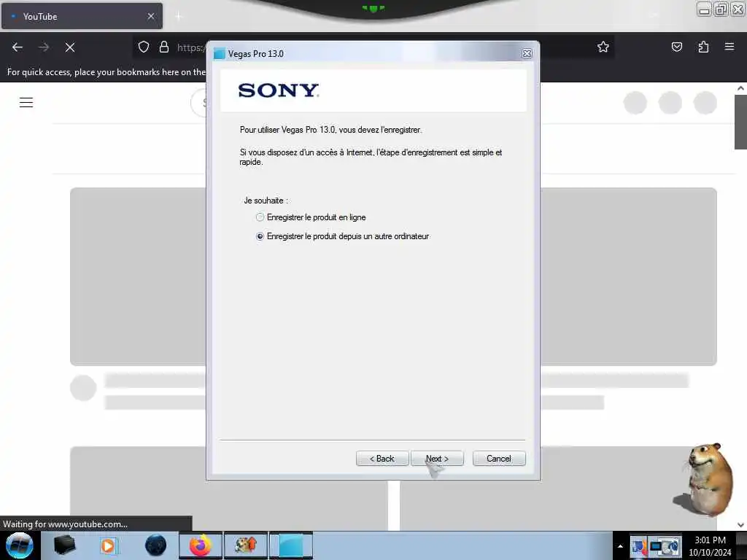Click the Firefox address bar URL

click(191, 47)
